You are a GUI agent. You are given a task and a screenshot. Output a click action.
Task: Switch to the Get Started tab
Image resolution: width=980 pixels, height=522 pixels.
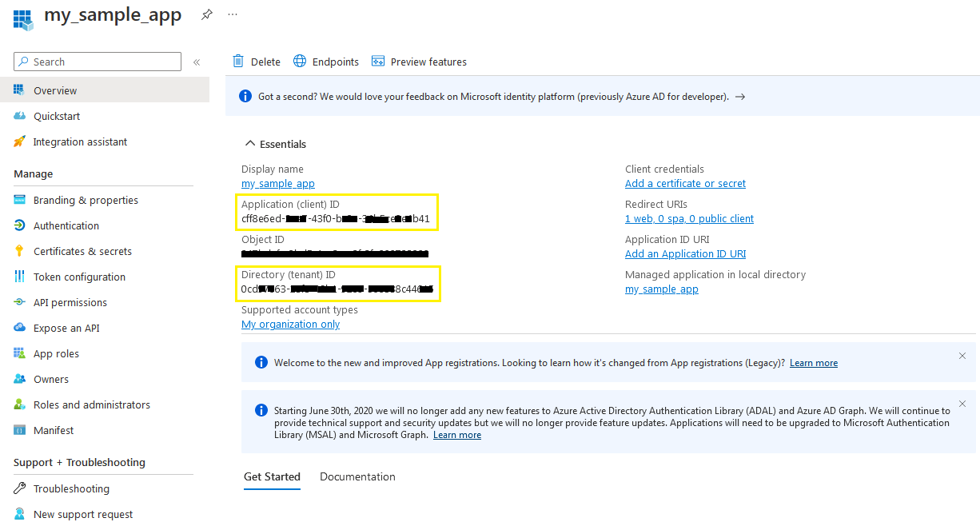click(x=272, y=477)
